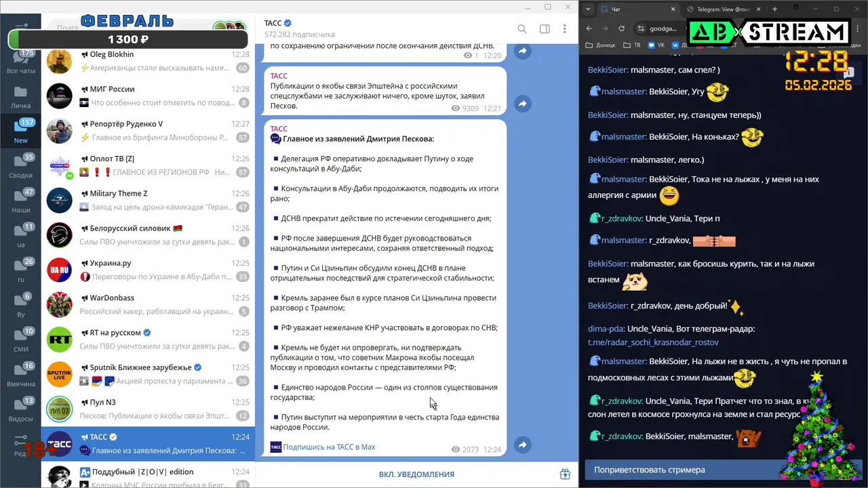Forward the Эпштейн publications post
868x488 pixels.
(522, 104)
